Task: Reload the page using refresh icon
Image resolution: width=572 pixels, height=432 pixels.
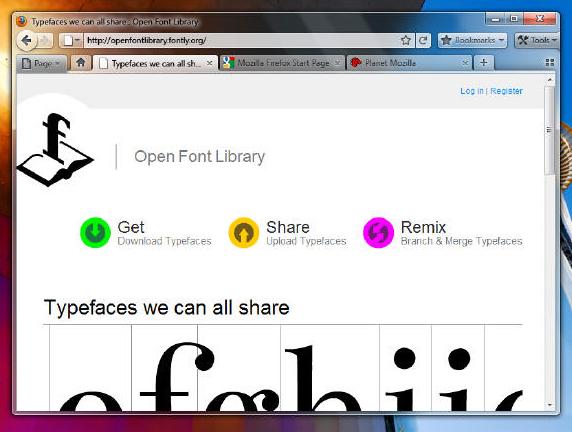Action: pos(423,40)
